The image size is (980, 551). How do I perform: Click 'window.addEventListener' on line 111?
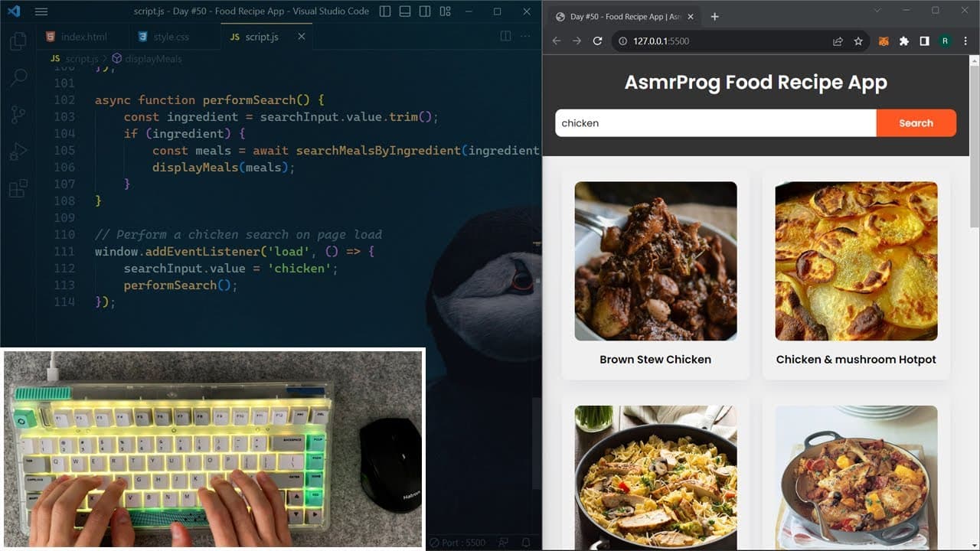(177, 252)
